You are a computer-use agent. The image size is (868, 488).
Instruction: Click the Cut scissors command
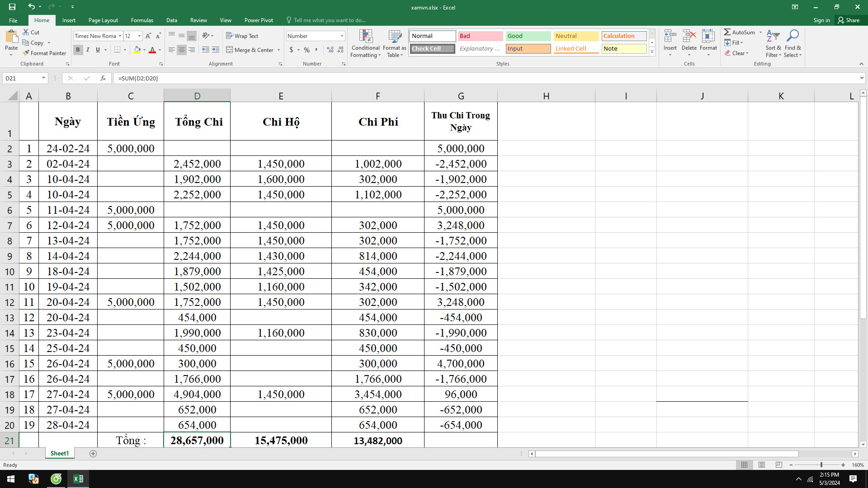coord(31,32)
